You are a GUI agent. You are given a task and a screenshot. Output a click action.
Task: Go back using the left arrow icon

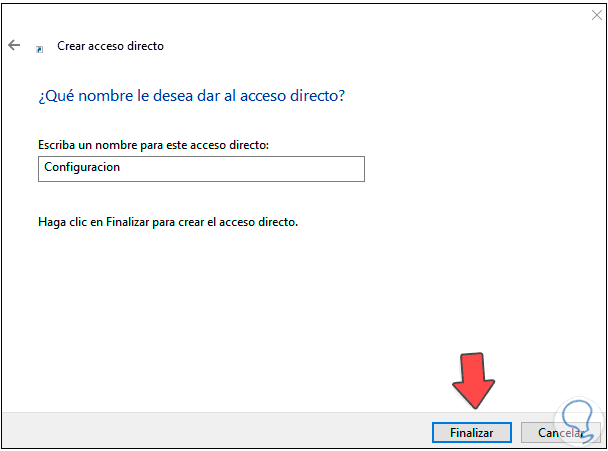coord(14,45)
